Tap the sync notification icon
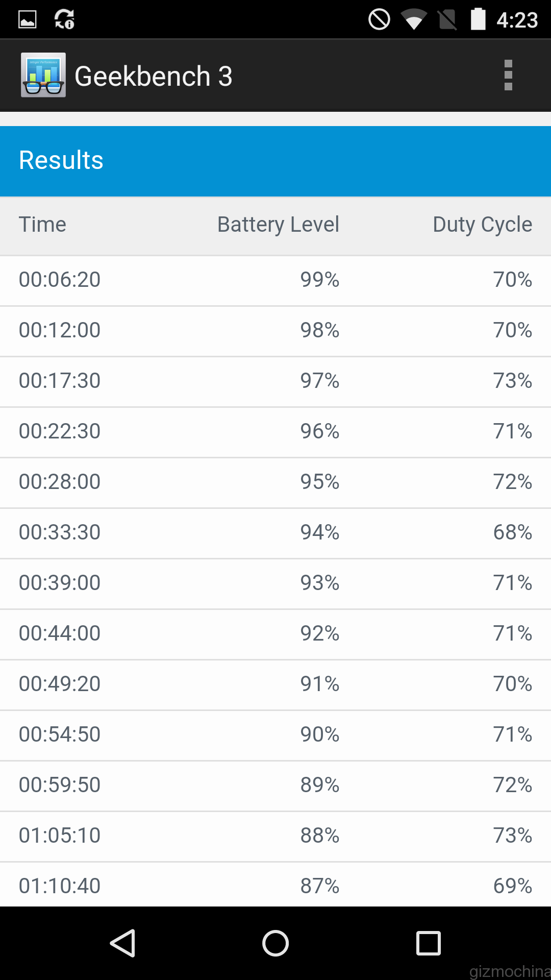 pos(64,19)
